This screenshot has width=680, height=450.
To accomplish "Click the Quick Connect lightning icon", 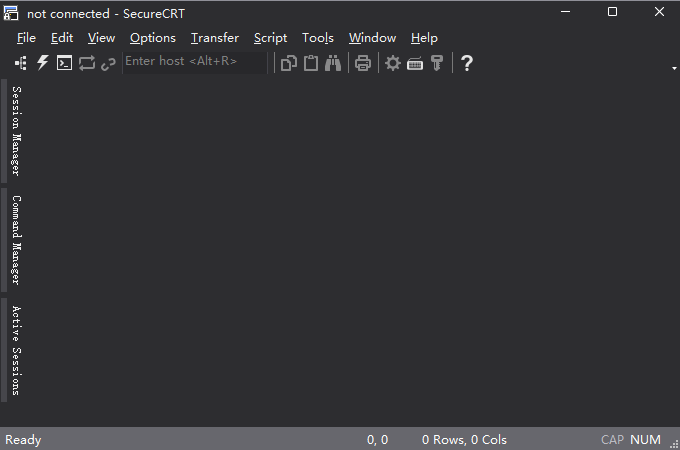I will pos(42,63).
